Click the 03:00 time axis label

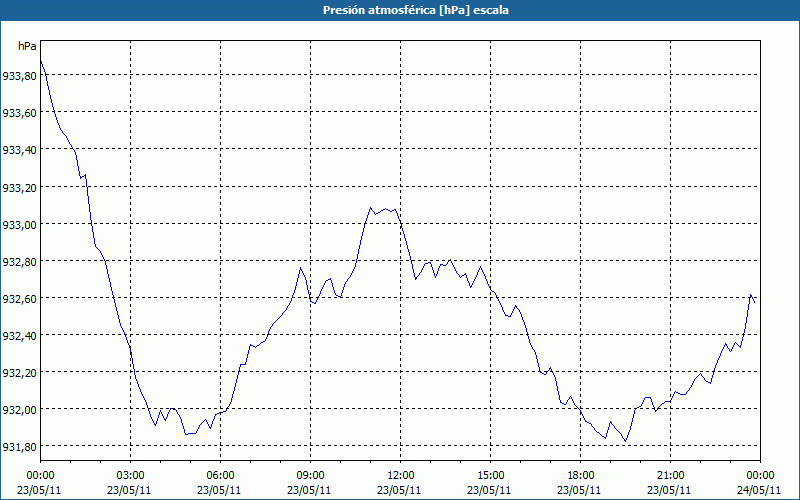click(x=130, y=476)
